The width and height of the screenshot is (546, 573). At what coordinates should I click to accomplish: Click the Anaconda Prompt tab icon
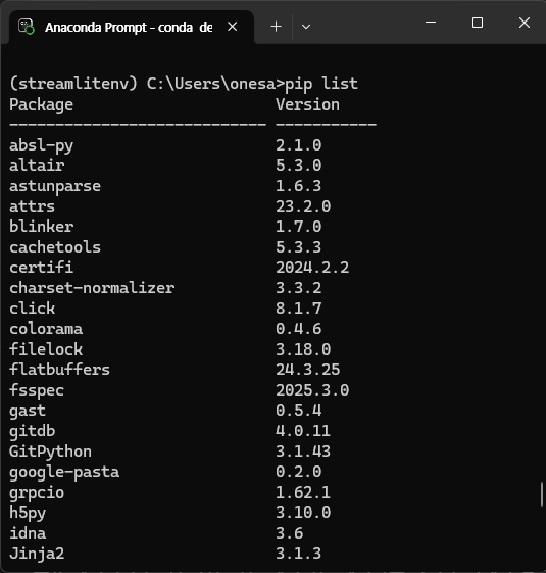point(26,27)
